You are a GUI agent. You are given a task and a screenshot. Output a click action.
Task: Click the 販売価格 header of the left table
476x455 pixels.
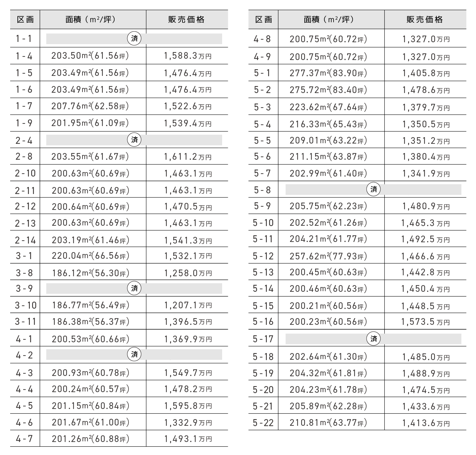point(187,20)
